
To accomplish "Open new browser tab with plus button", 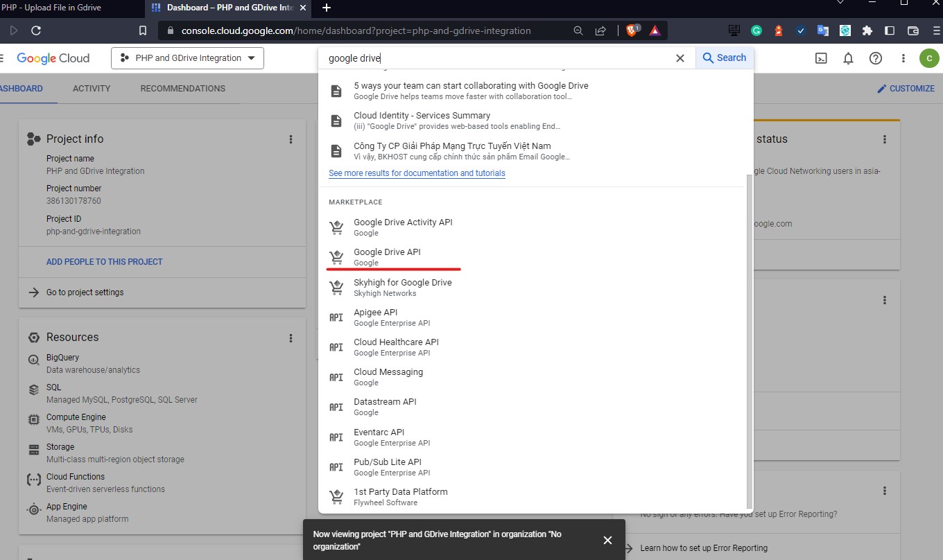I will [x=327, y=8].
